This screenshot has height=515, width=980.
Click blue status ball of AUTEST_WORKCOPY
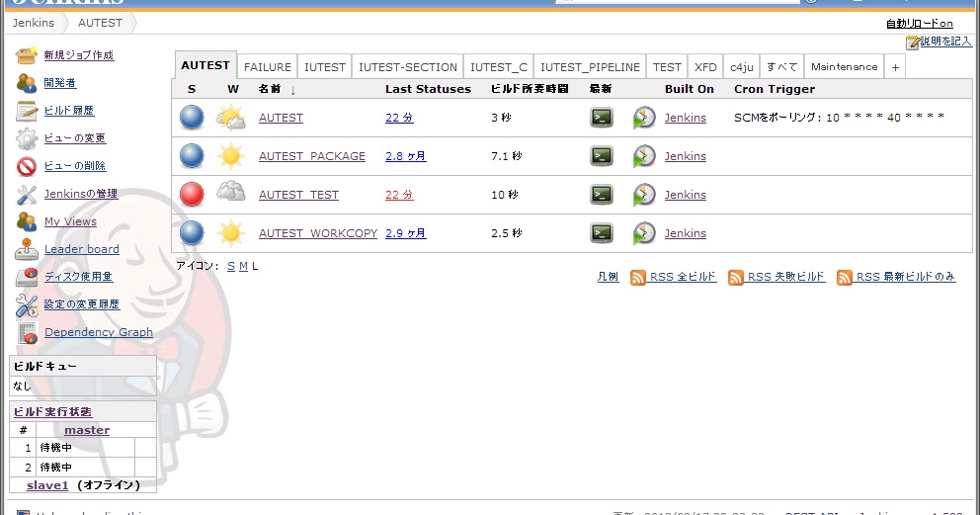tap(192, 233)
